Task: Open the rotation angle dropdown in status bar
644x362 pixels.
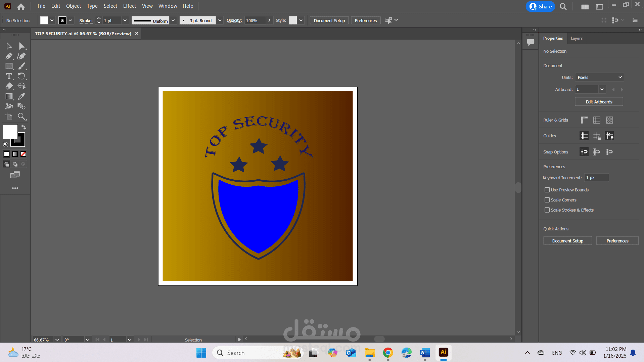Action: coord(88,340)
